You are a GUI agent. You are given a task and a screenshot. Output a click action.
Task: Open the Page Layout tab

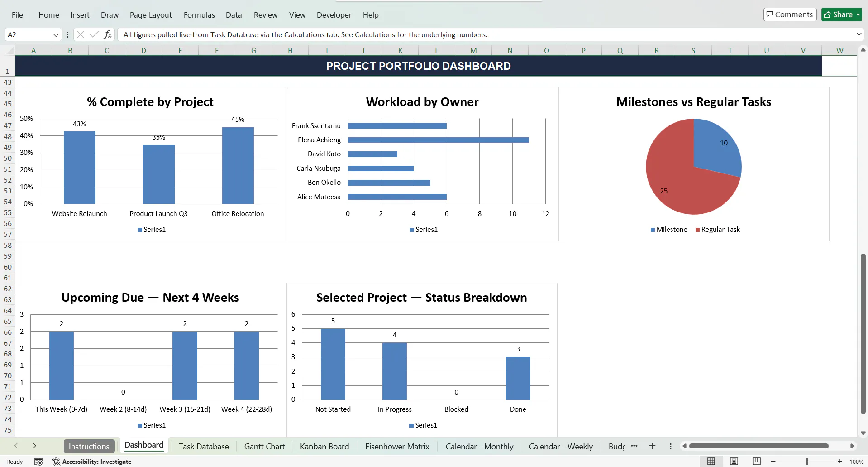click(151, 15)
